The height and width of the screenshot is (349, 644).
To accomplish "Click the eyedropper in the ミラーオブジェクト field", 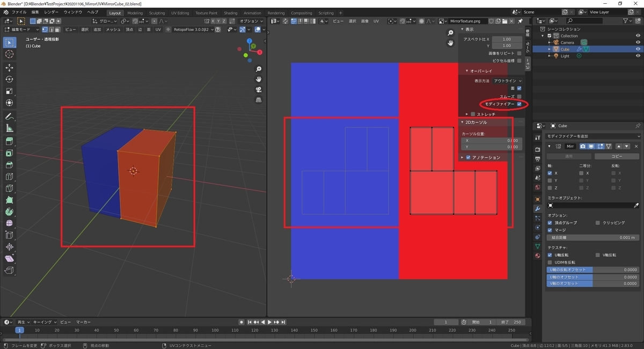I will pos(636,206).
